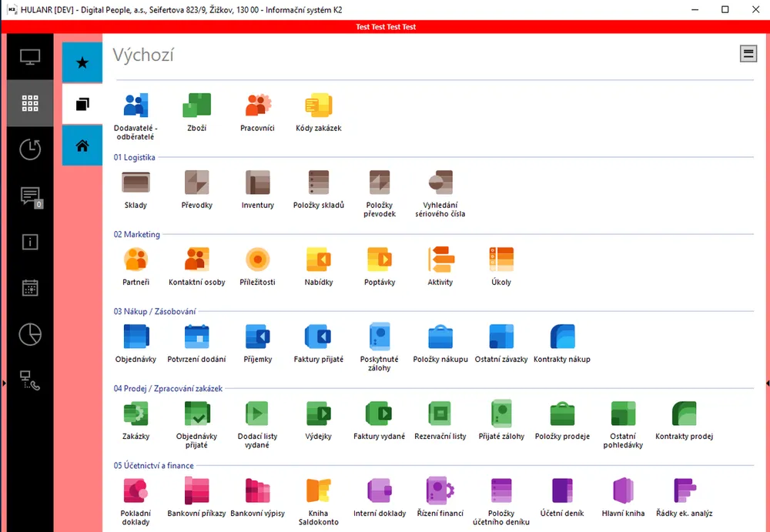Screen dimensions: 770x532
Task: Click the Zakázky orders icon
Action: pos(136,414)
